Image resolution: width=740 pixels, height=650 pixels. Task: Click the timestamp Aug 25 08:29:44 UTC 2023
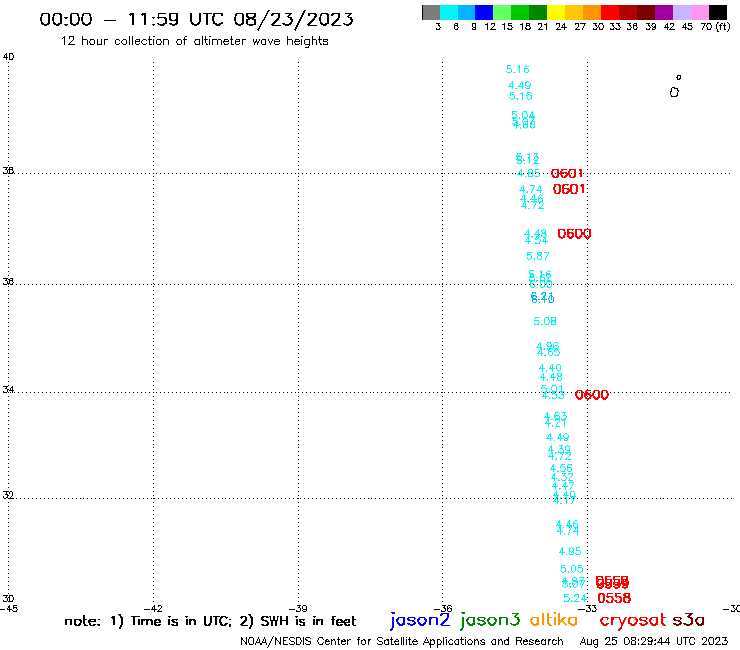[x=654, y=641]
